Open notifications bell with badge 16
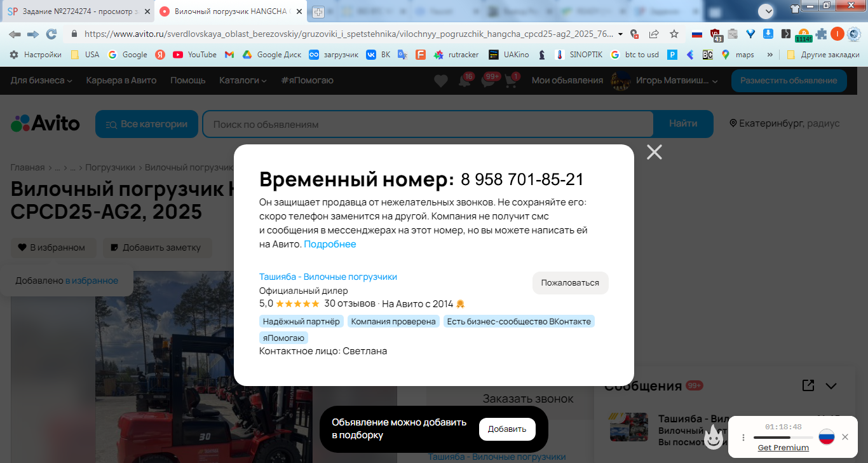The image size is (868, 463). 465,81
